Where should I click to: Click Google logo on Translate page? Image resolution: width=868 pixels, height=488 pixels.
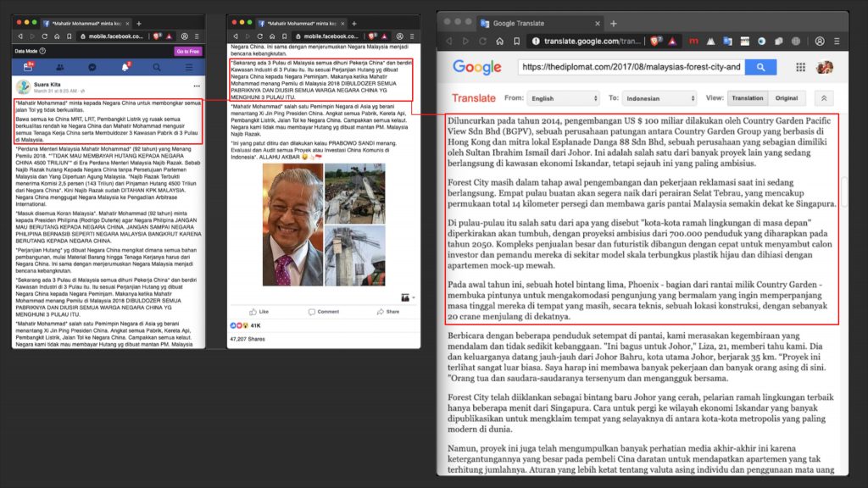476,67
